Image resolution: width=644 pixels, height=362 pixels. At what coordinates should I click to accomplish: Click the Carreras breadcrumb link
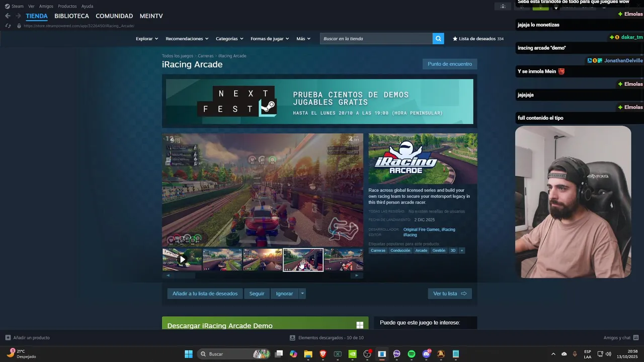coord(206,56)
